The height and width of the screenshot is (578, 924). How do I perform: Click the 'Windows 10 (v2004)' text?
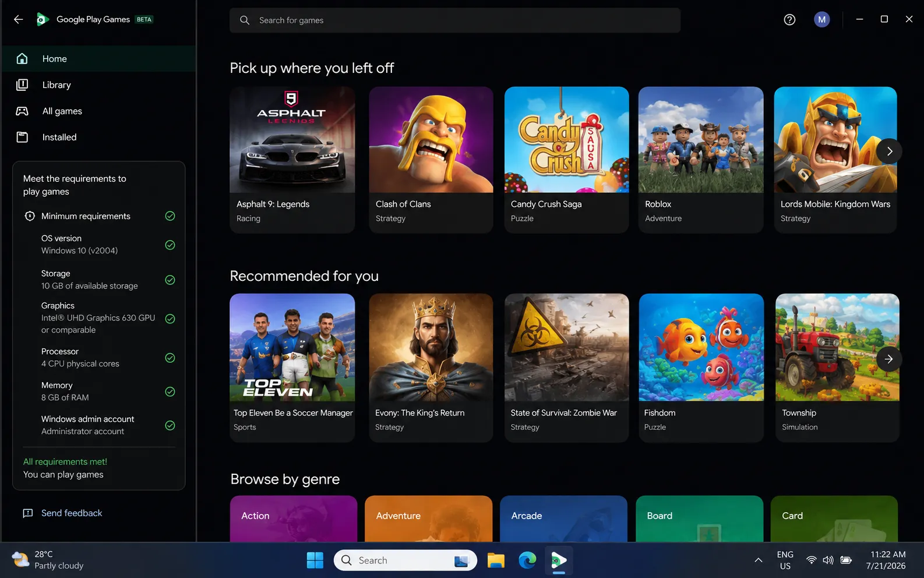pos(79,251)
